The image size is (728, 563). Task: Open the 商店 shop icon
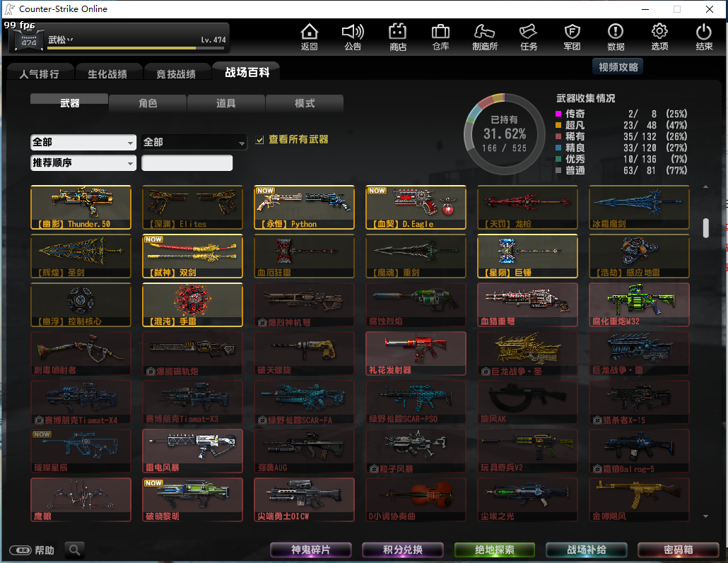[397, 36]
